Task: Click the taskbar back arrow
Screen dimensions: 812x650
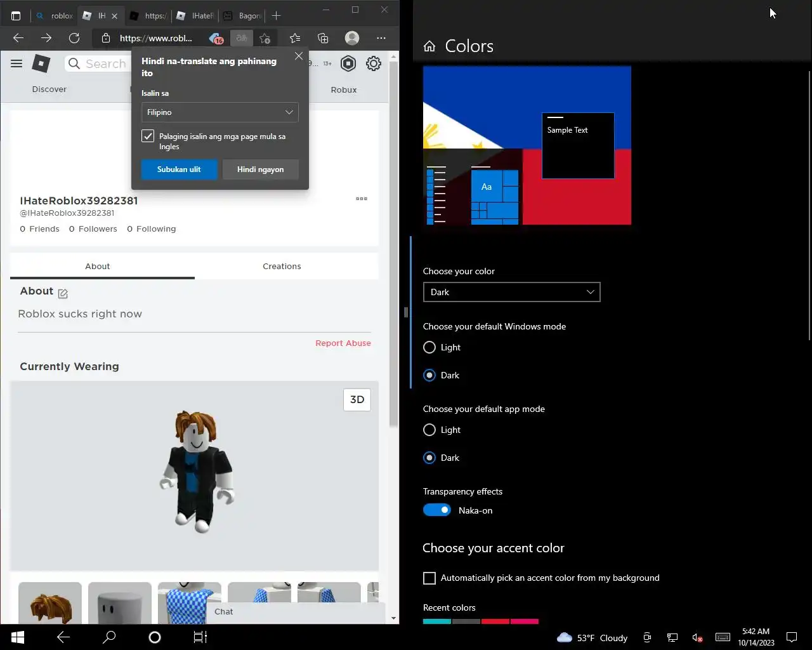Action: pos(63,637)
